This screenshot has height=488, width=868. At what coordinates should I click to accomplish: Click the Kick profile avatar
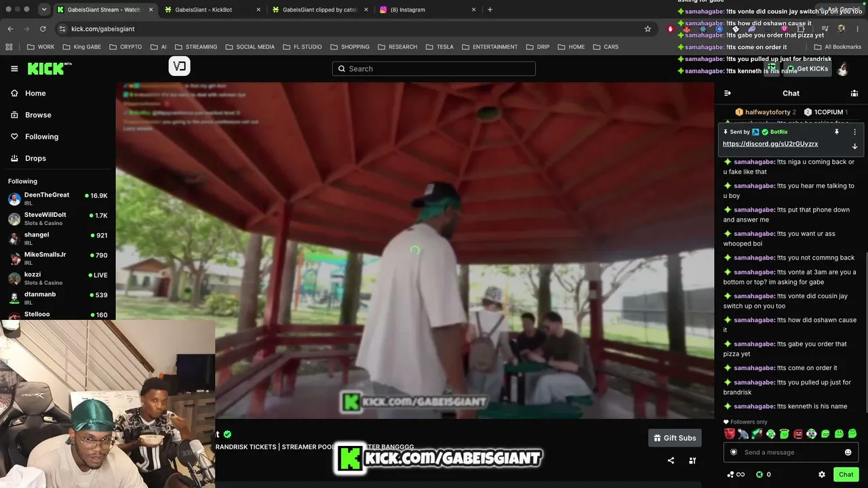tap(843, 68)
